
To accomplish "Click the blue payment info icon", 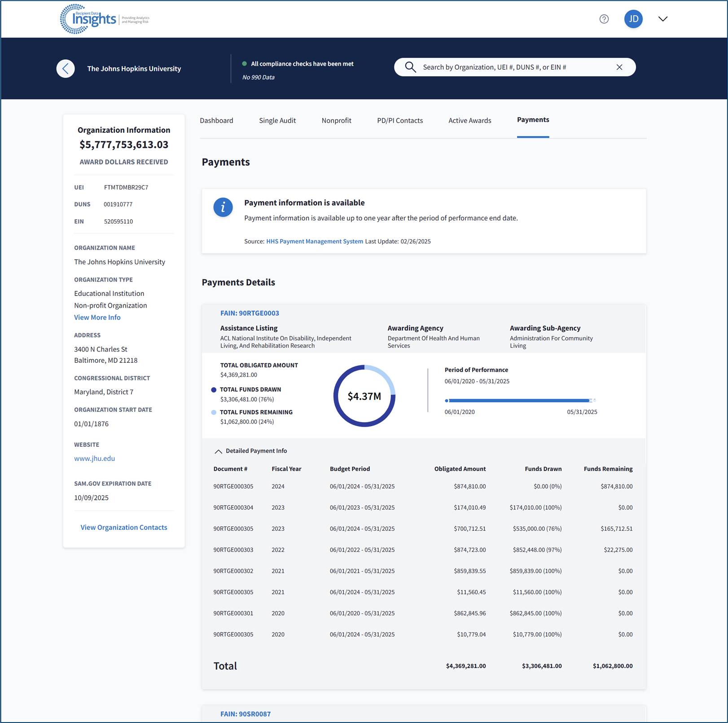I will click(x=223, y=207).
